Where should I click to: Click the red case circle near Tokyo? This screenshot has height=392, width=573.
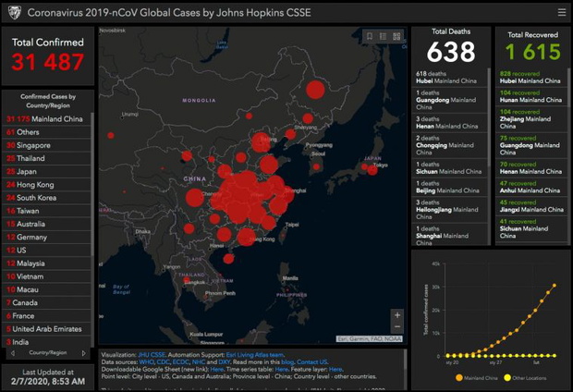(372, 170)
